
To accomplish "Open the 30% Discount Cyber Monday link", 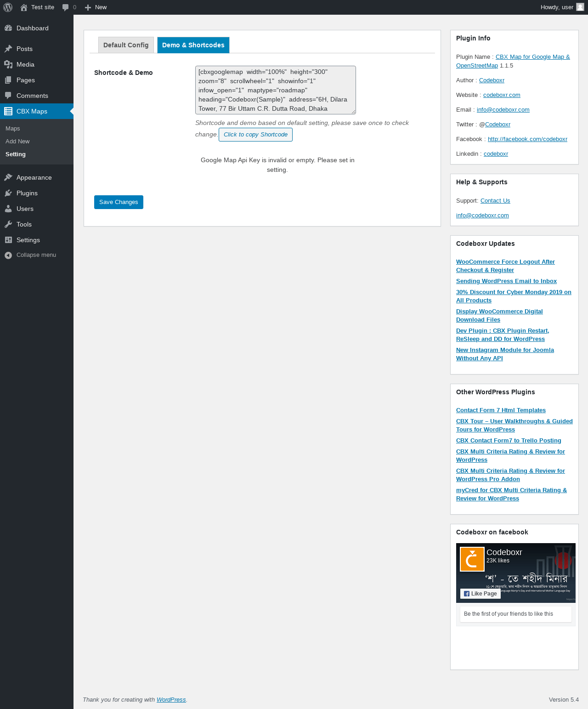I will (x=514, y=296).
